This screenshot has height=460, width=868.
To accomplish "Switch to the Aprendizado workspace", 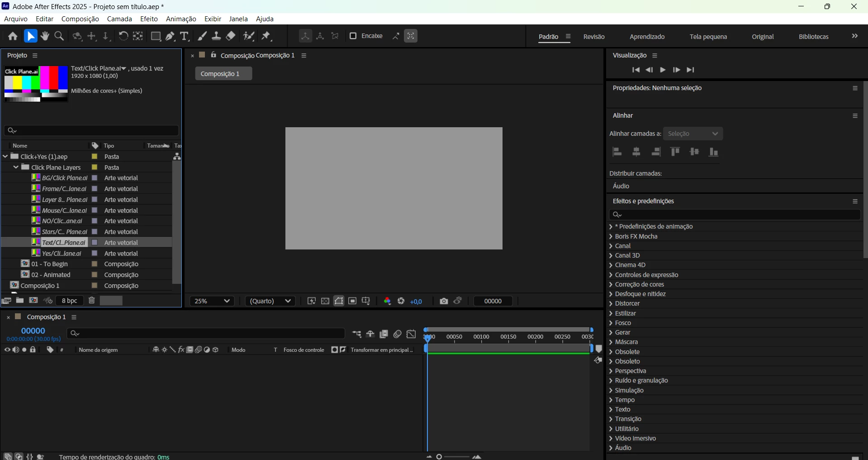I will tap(647, 37).
